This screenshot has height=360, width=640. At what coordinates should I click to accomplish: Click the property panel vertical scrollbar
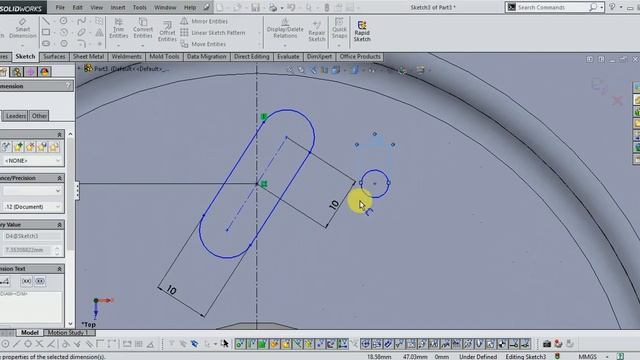coord(70,229)
